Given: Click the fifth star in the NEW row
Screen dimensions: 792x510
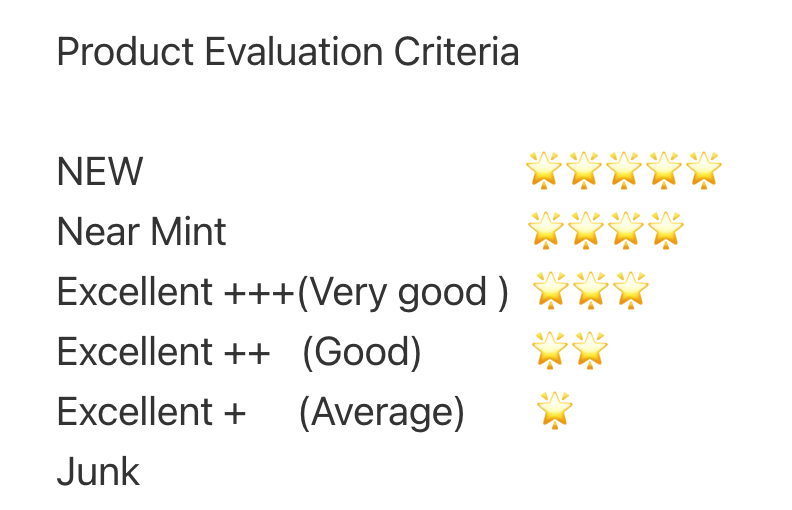Looking at the screenshot, I should click(x=704, y=170).
